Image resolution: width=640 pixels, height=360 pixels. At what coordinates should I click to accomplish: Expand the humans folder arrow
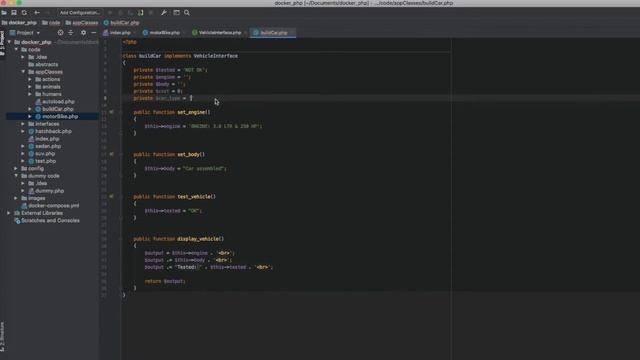[x=30, y=94]
